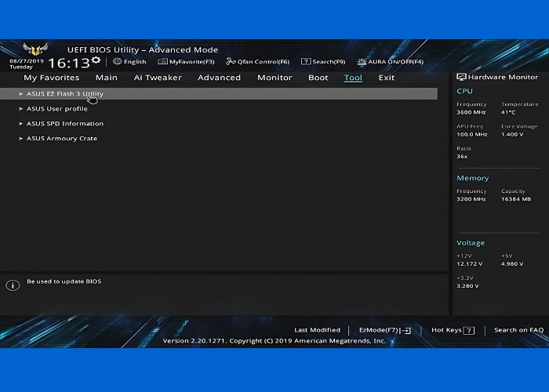549x392 pixels.
Task: Click the globe icon for English language
Action: [118, 62]
